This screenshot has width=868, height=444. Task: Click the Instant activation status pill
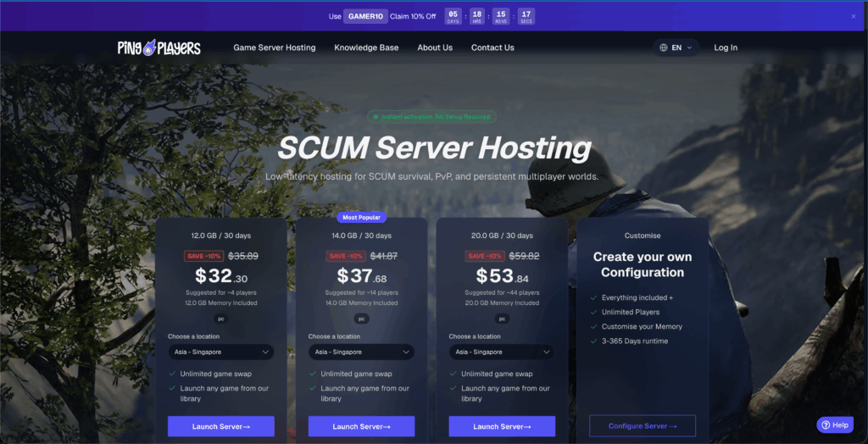(431, 117)
